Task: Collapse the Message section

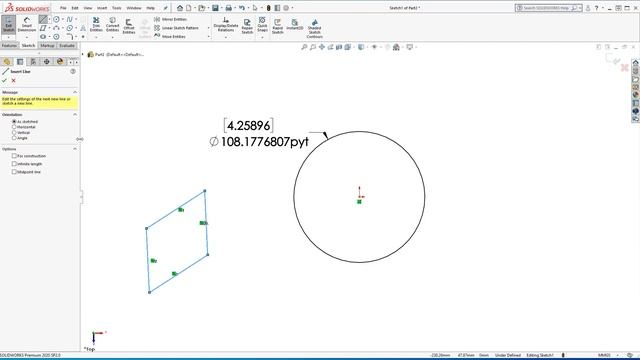Action: 75,92
